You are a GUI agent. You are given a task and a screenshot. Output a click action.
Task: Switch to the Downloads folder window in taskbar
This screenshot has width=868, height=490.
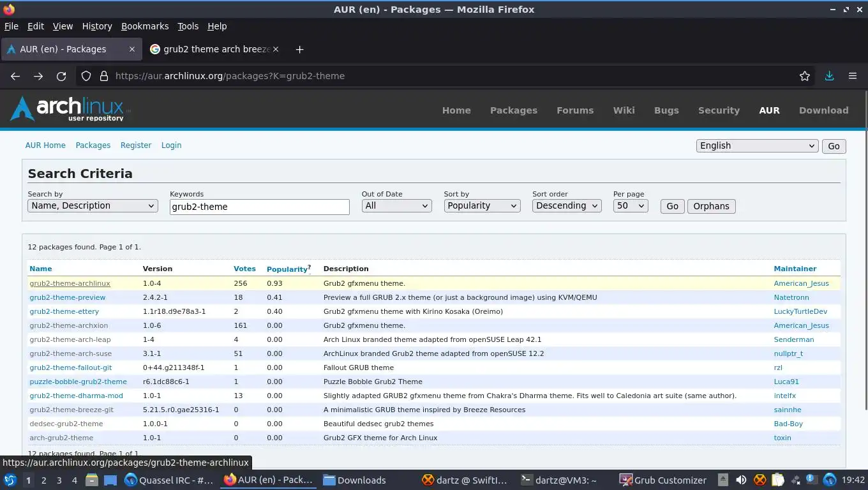pos(355,480)
